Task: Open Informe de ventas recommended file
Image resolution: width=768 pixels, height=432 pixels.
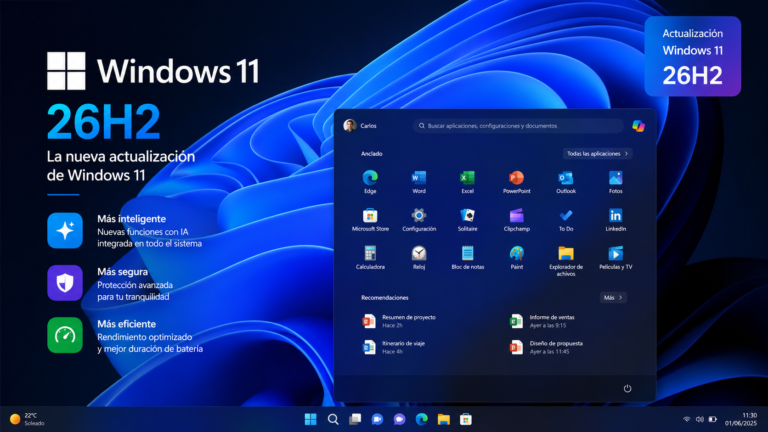Action: coord(542,321)
